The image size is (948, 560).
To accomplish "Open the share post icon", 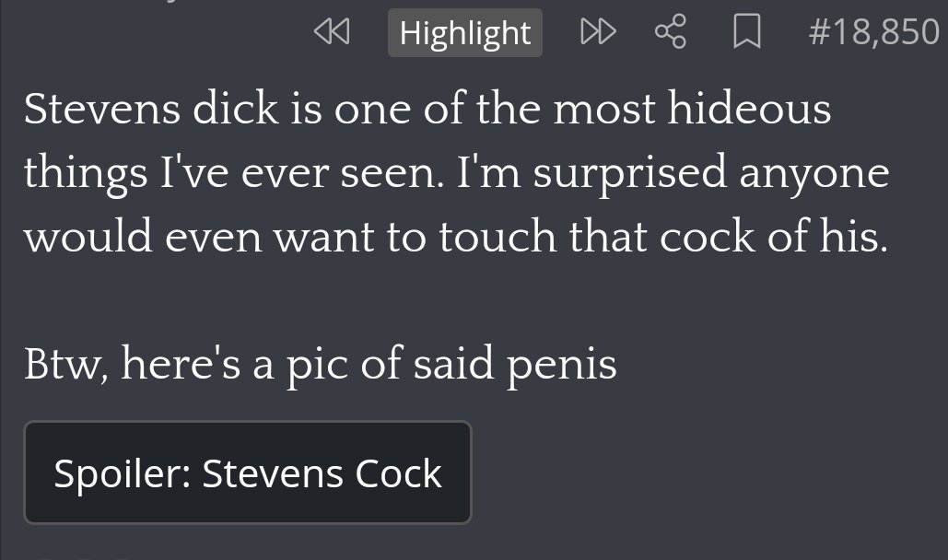I will (x=671, y=31).
